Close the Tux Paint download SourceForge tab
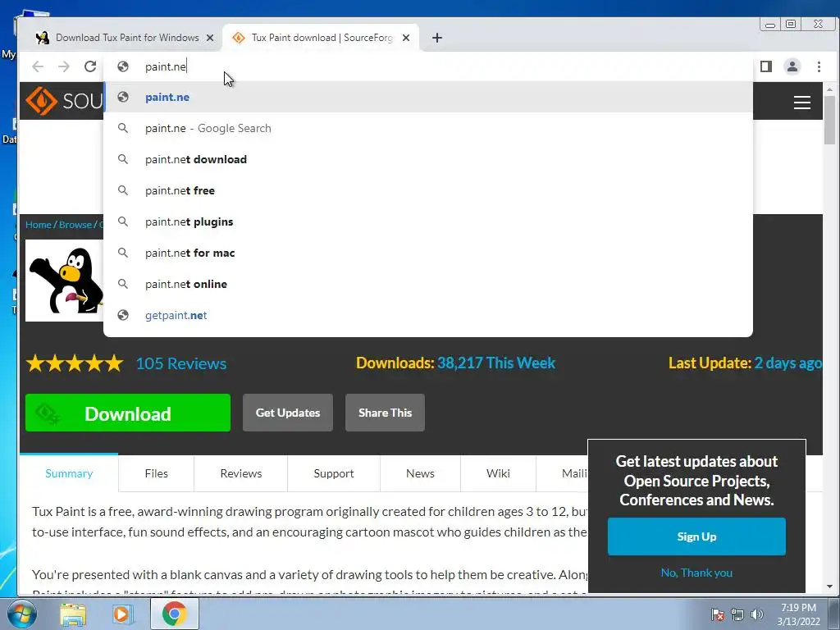Viewport: 840px width, 630px height. point(406,38)
